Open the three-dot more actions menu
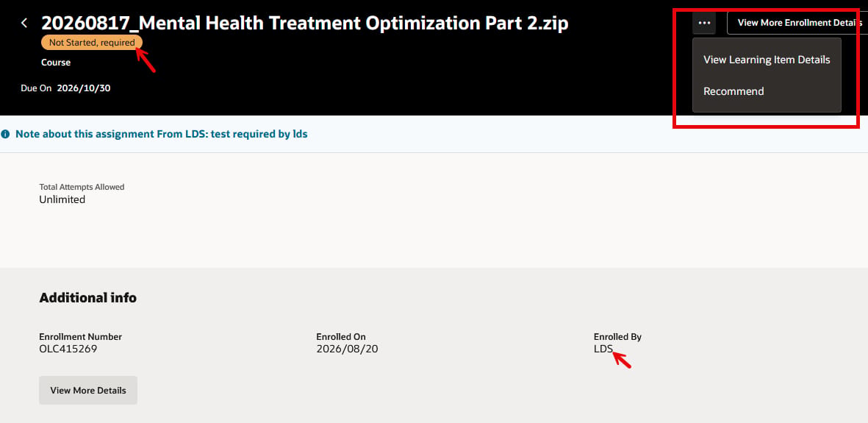The height and width of the screenshot is (423, 868). point(703,23)
